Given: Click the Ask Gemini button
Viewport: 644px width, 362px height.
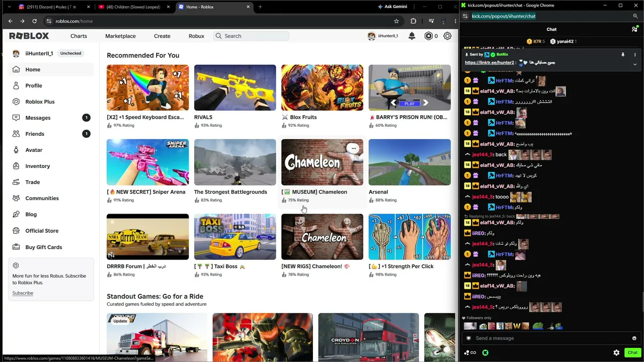Looking at the screenshot, I should point(392,7).
